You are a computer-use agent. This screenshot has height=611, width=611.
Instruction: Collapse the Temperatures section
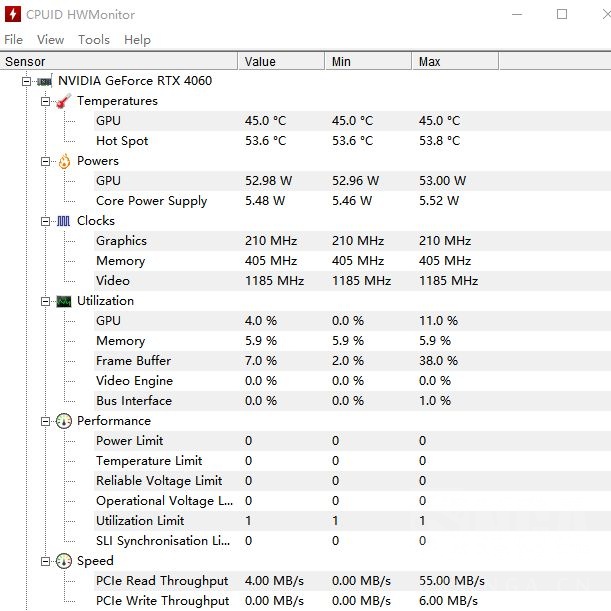[x=45, y=101]
